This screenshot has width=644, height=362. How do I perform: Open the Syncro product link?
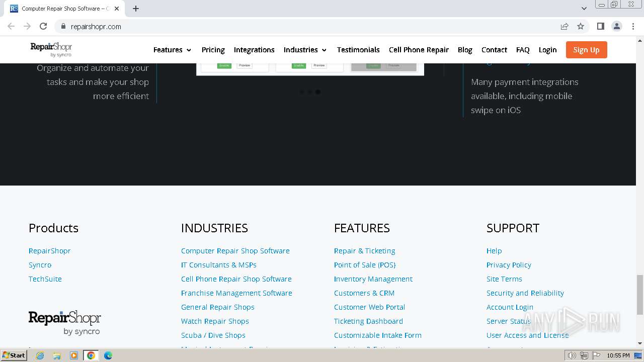coord(40,264)
